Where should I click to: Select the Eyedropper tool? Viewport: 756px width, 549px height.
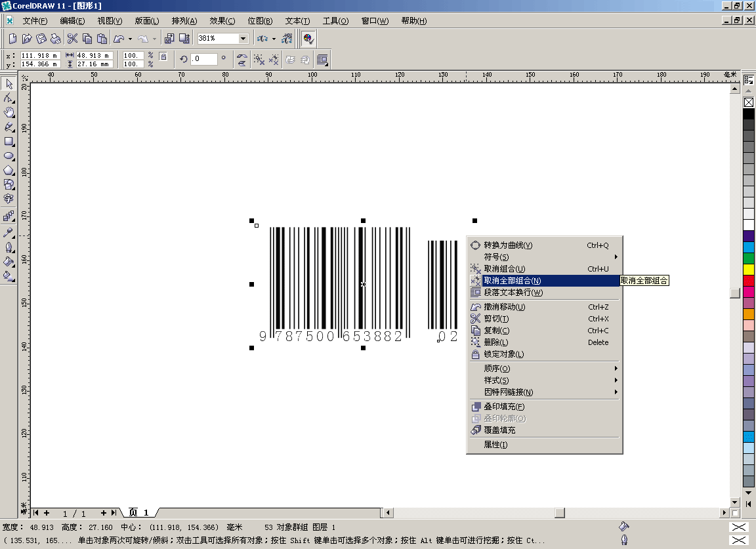point(9,233)
